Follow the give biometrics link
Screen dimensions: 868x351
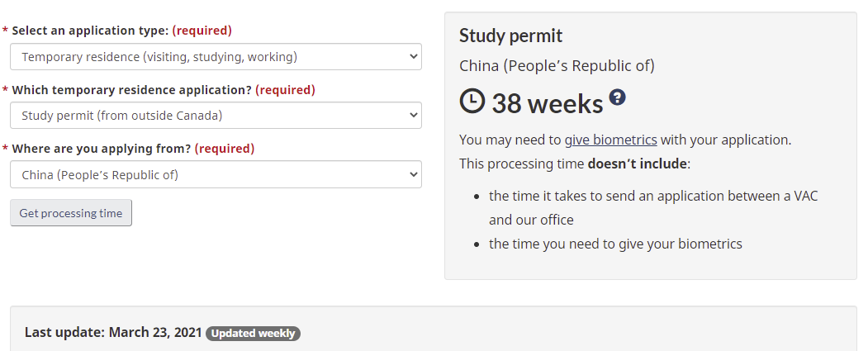tap(610, 140)
